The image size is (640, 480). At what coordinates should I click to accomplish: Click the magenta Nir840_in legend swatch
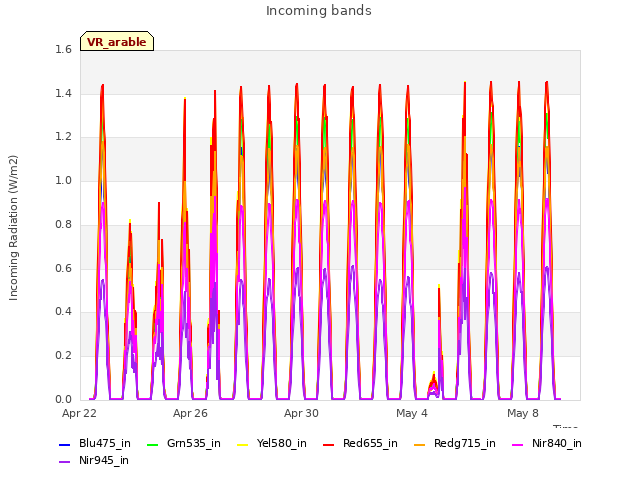518,444
